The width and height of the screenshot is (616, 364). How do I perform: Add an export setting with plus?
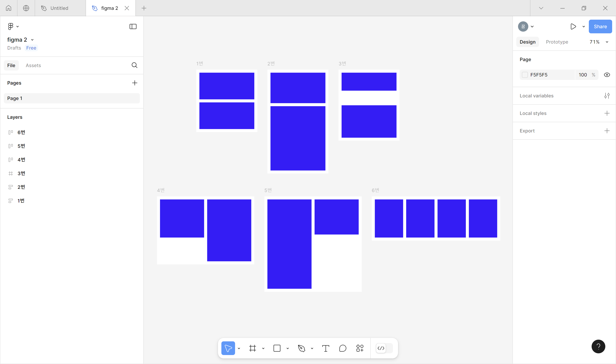pos(607,131)
